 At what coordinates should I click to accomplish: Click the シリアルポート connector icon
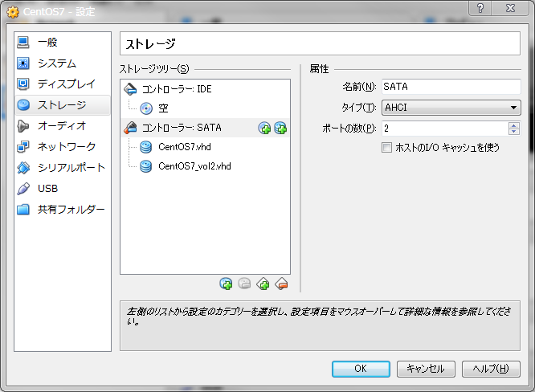pos(23,168)
